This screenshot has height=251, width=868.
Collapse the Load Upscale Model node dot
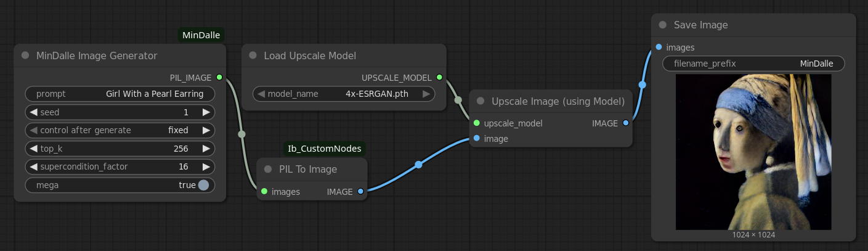click(x=253, y=56)
